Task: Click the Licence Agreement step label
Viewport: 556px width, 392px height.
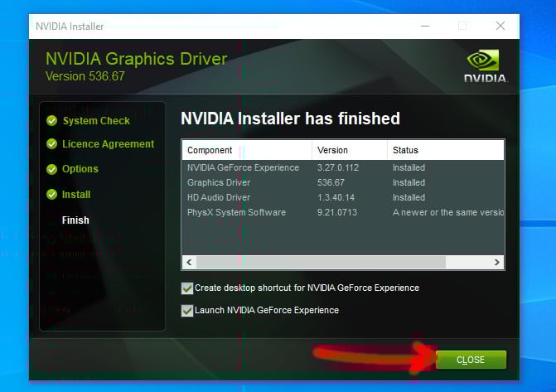Action: pyautogui.click(x=109, y=144)
